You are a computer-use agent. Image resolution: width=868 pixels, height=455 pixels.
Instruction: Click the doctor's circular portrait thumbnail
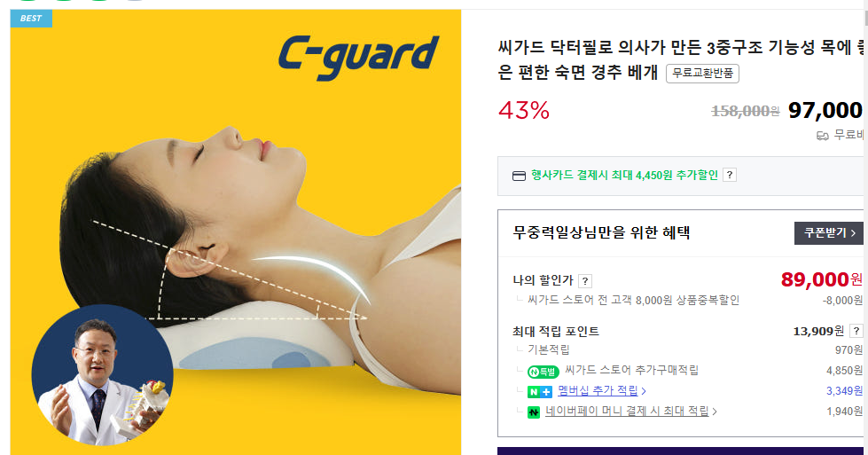tap(103, 375)
